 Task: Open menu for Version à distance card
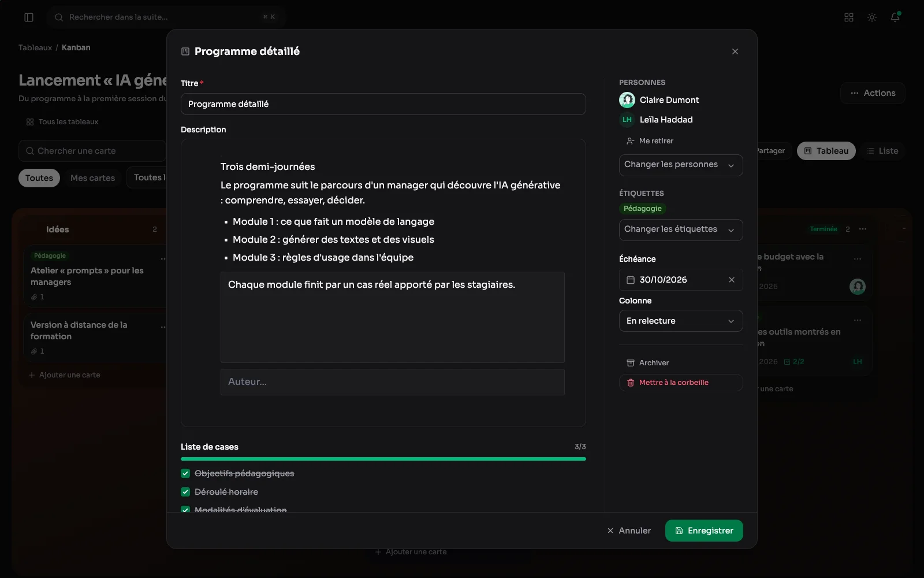click(163, 327)
